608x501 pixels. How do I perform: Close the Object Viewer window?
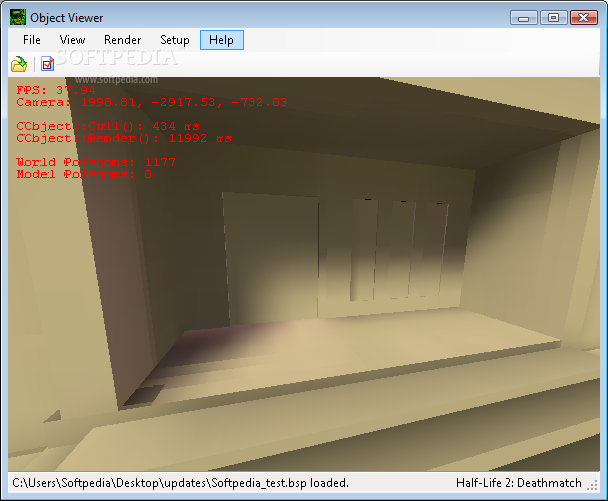tap(584, 18)
